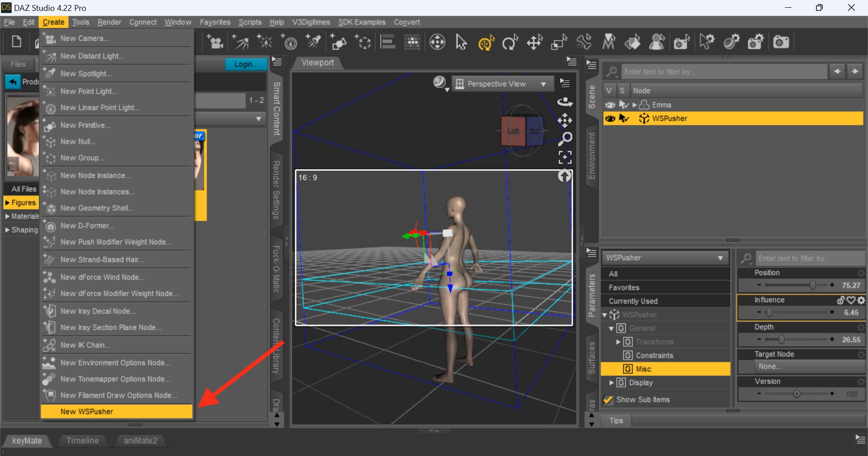Click the Create New Spotlight toolbar icon

click(314, 42)
